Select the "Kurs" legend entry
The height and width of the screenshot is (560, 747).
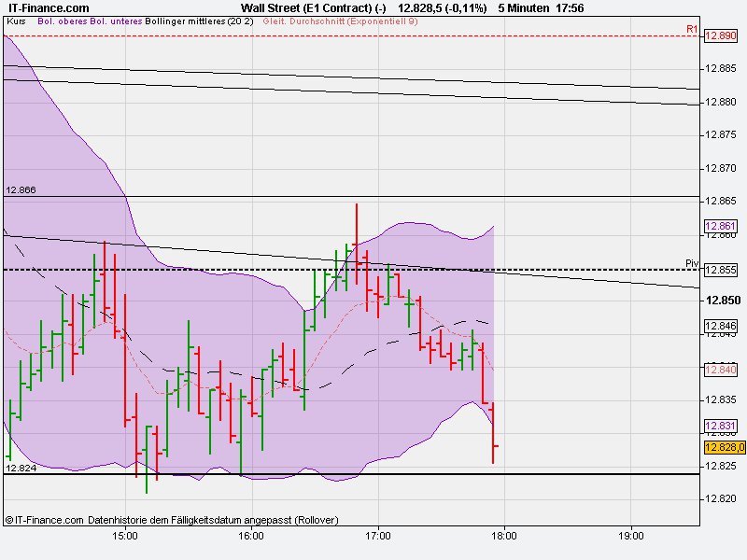(17, 18)
